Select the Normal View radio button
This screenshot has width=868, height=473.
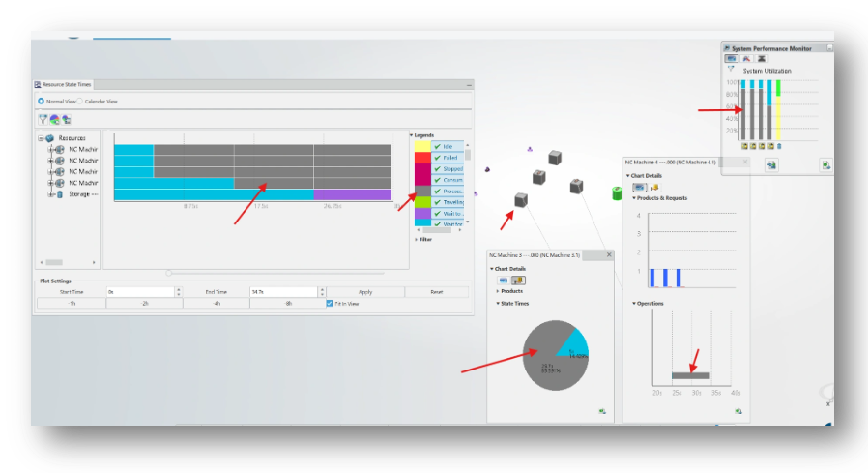click(x=41, y=102)
